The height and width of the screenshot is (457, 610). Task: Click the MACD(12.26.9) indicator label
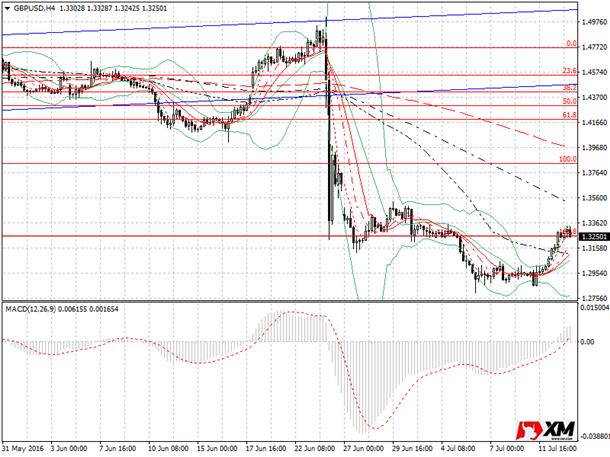click(x=31, y=309)
